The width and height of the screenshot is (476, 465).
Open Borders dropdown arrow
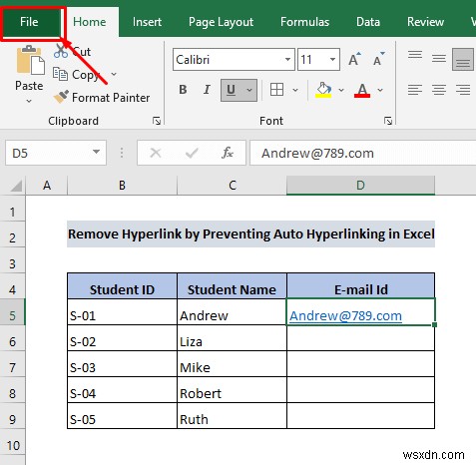(295, 90)
